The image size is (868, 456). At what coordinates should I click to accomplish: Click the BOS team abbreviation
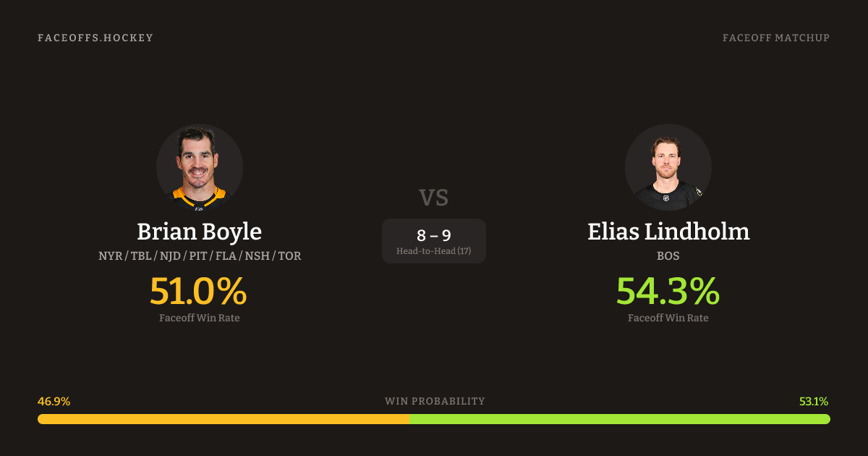[668, 256]
